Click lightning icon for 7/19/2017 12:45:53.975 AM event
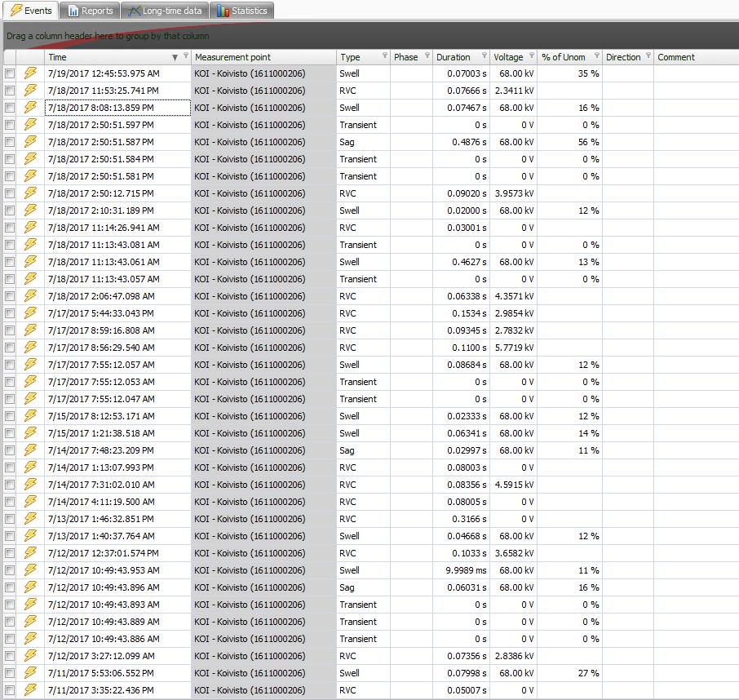The image size is (739, 700). pyautogui.click(x=30, y=73)
